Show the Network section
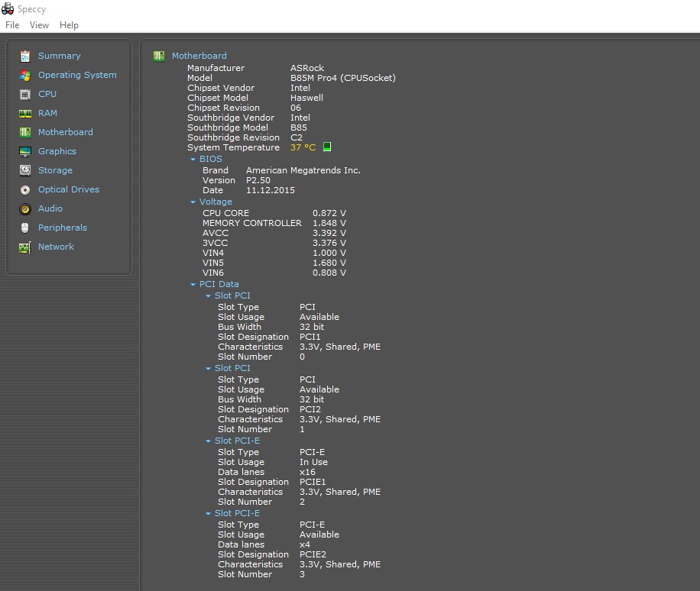Image resolution: width=700 pixels, height=591 pixels. pos(57,247)
